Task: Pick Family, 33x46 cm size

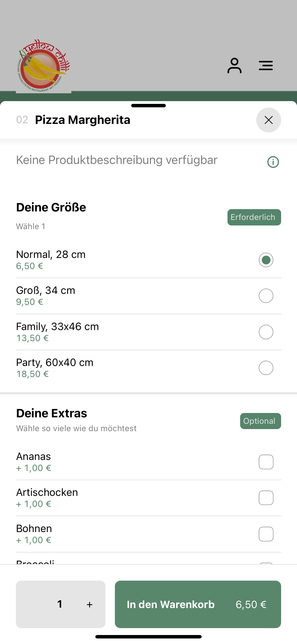Action: (x=148, y=332)
